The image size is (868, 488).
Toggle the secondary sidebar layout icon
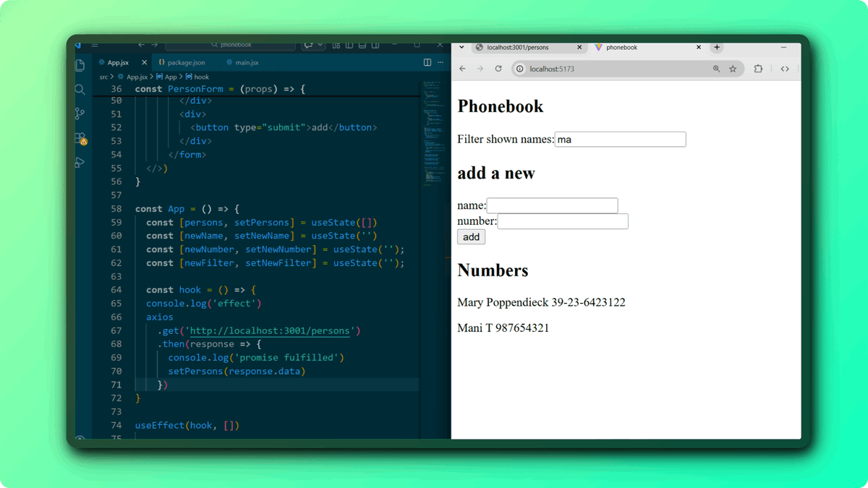(x=375, y=45)
